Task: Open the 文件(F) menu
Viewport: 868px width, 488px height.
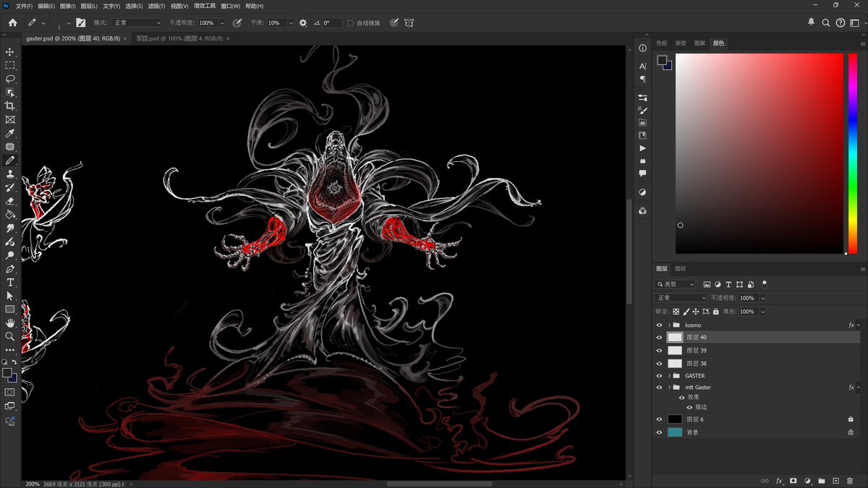Action: point(24,6)
